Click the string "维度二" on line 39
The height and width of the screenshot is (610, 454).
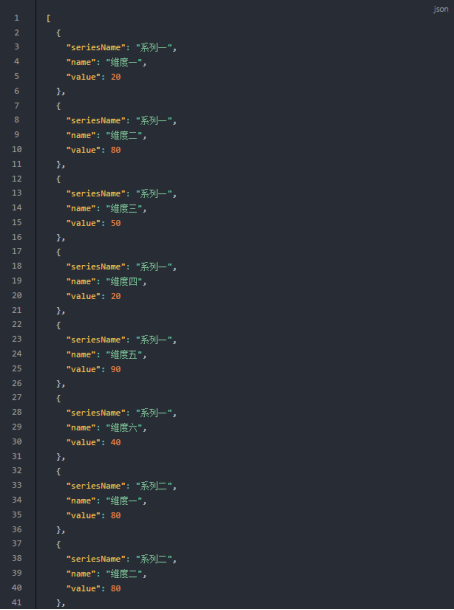pyautogui.click(x=124, y=574)
